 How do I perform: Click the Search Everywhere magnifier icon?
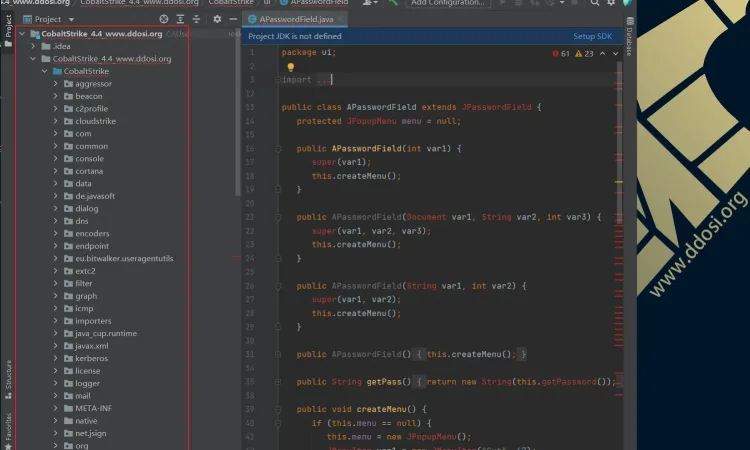[595, 3]
